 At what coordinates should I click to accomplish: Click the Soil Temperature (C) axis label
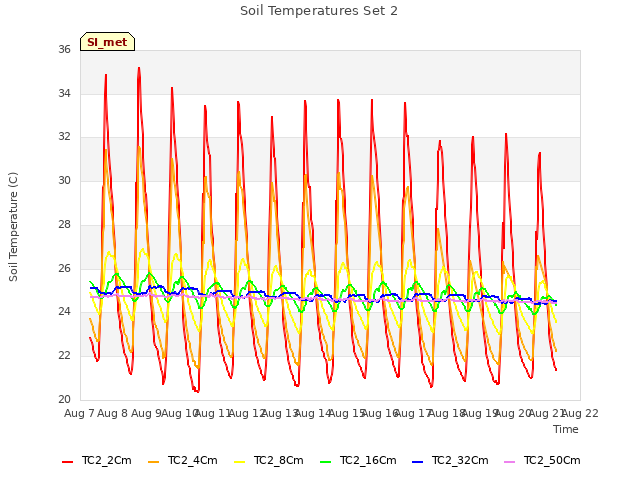coord(13,227)
